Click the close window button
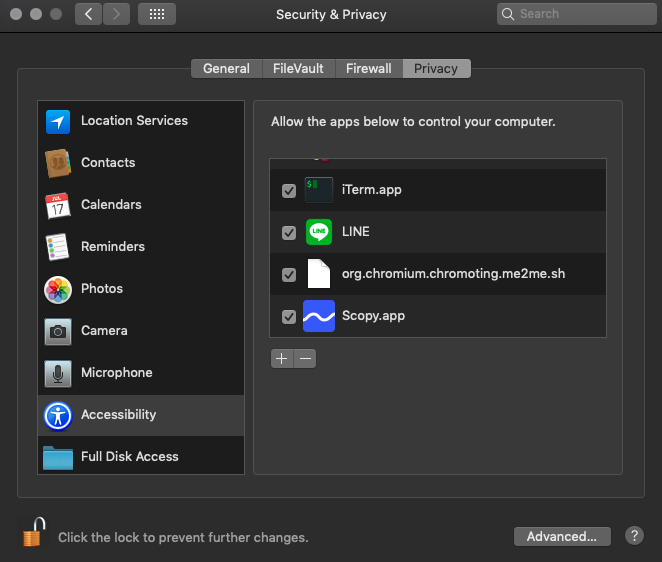The image size is (662, 562). coord(16,14)
